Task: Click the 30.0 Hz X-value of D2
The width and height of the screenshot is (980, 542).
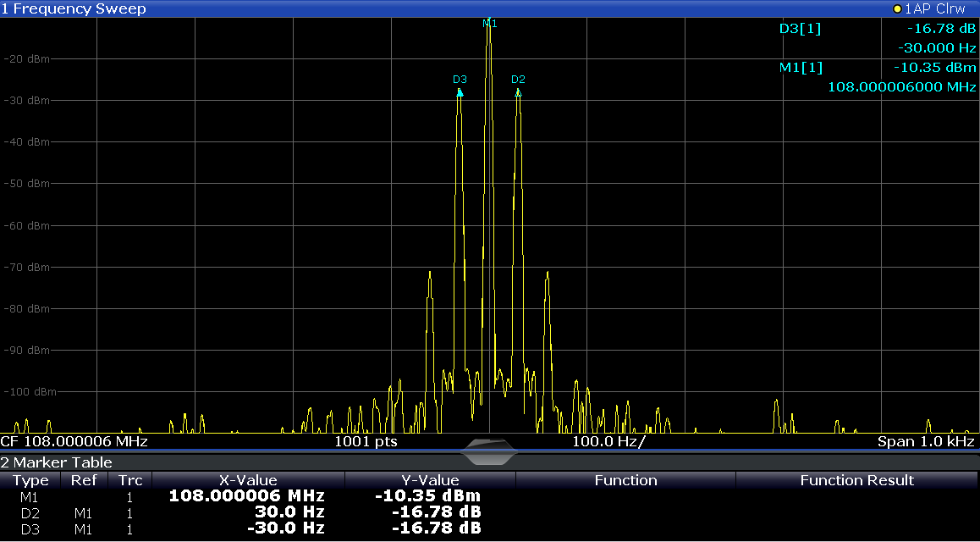Action: pyautogui.click(x=289, y=512)
